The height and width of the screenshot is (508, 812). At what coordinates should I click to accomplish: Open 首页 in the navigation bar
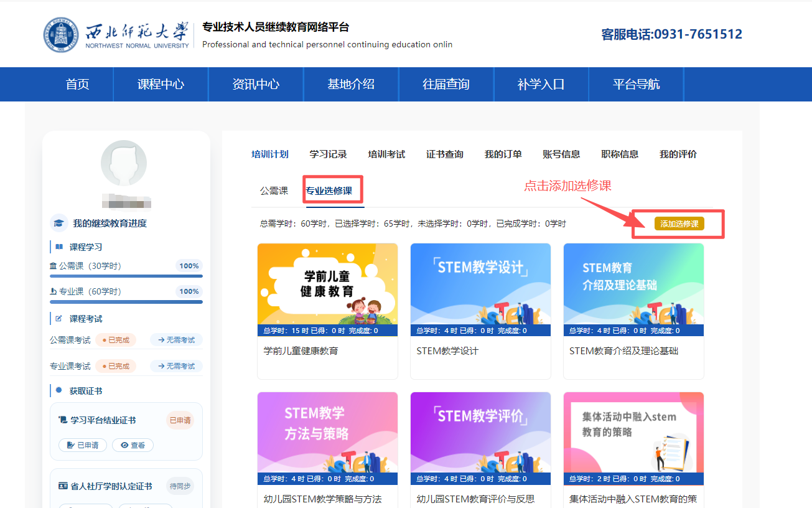point(78,84)
